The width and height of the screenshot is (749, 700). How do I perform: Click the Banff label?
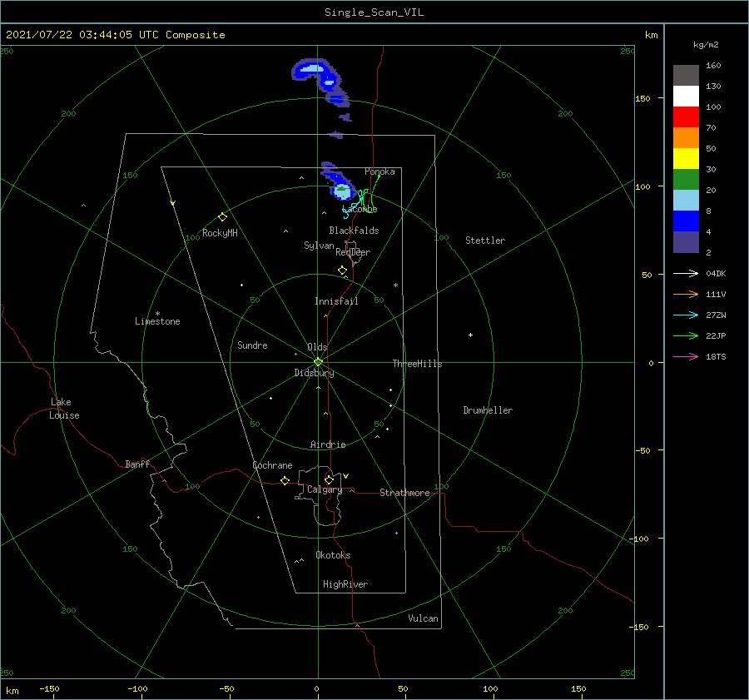coord(137,464)
